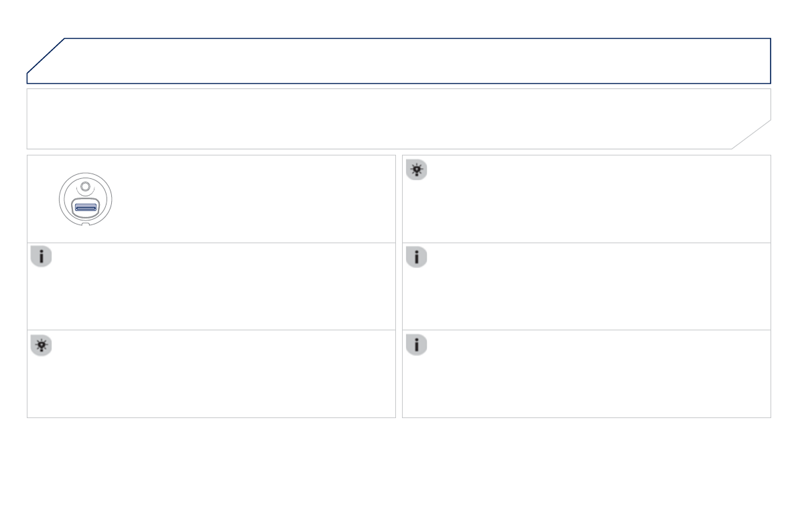The height and width of the screenshot is (532, 798).
Task: Click the lightbulb tip icon right of USB panel
Action: pyautogui.click(x=417, y=171)
